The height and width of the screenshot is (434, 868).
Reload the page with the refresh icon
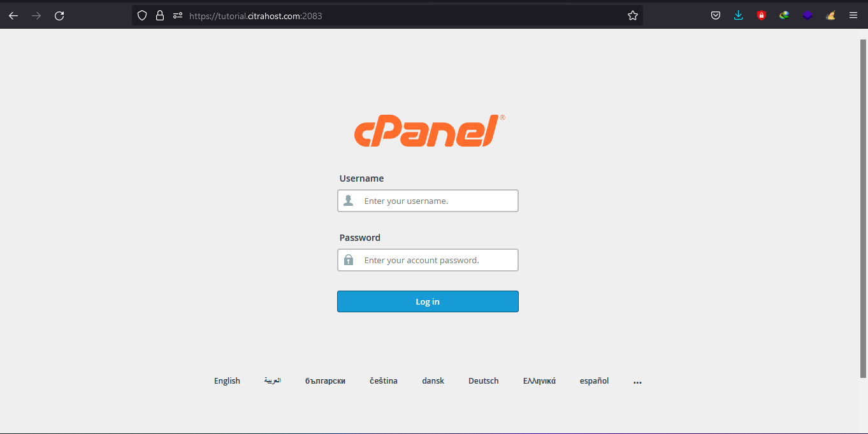(x=59, y=16)
